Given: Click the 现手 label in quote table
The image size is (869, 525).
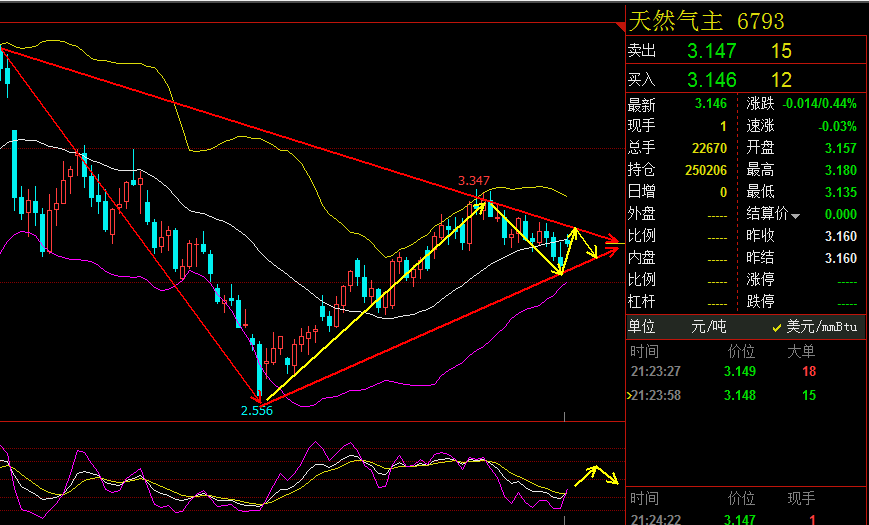Looking at the screenshot, I should pyautogui.click(x=641, y=126).
